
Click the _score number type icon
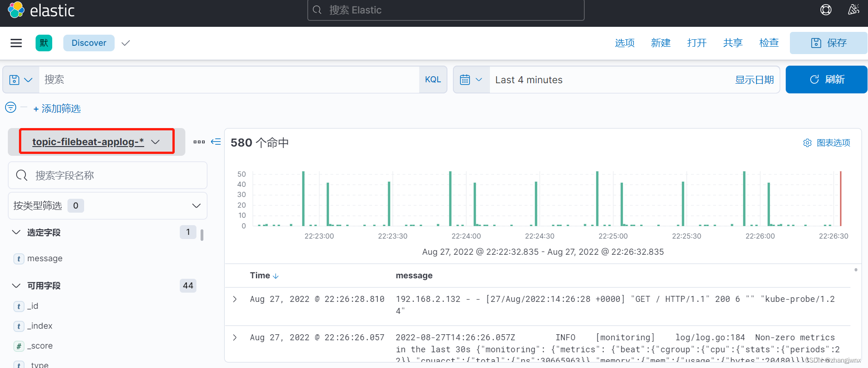tap(18, 346)
